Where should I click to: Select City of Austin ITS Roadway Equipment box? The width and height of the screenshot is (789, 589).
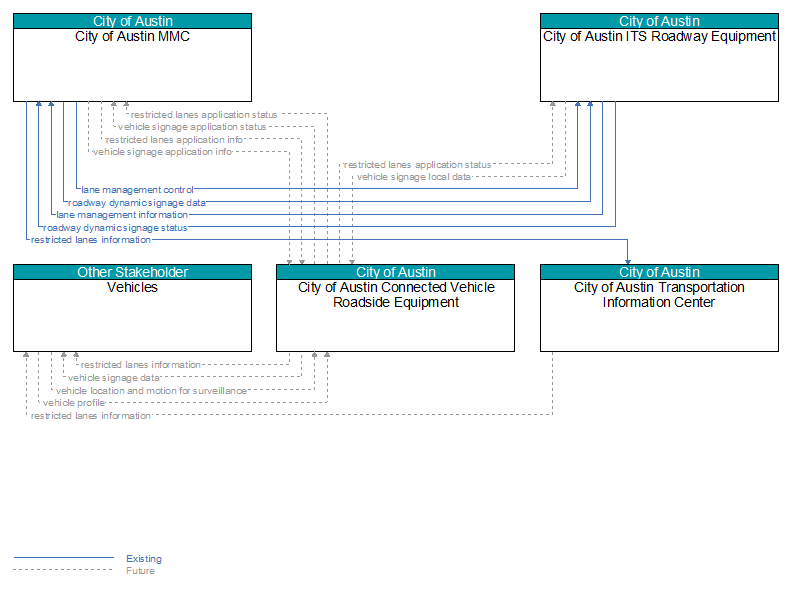point(659,58)
